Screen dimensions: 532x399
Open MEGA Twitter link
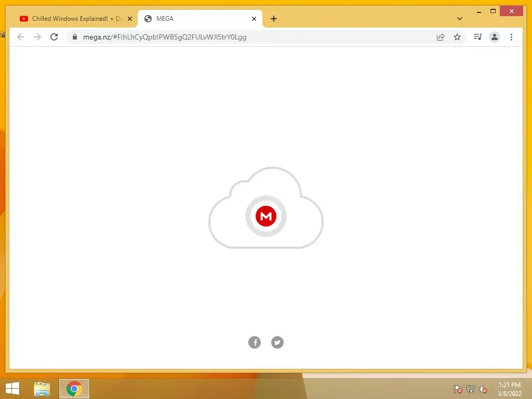pyautogui.click(x=277, y=342)
